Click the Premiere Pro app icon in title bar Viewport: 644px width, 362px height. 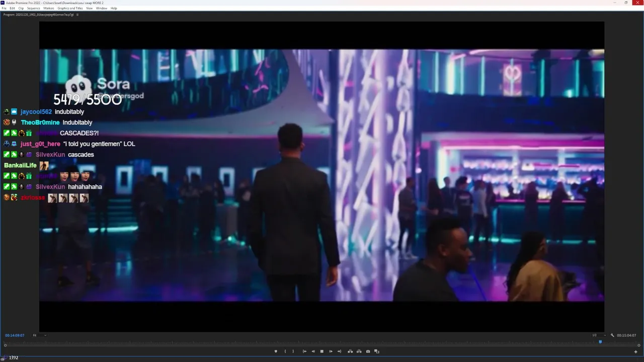pyautogui.click(x=3, y=3)
